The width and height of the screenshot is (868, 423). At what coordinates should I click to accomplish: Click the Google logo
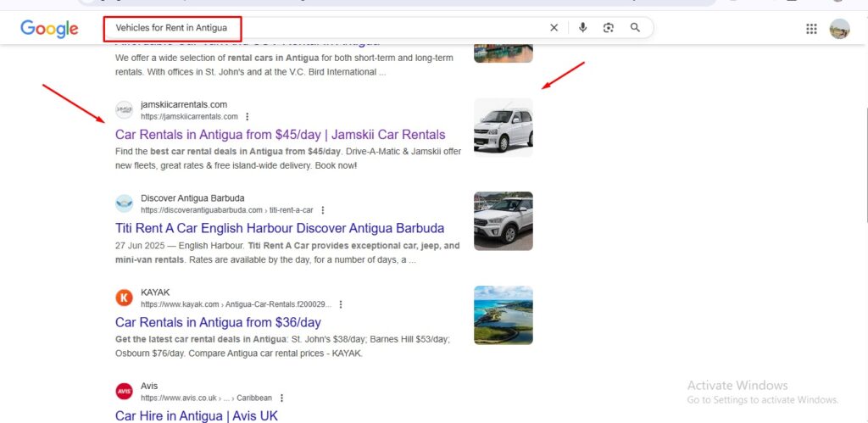click(x=49, y=29)
